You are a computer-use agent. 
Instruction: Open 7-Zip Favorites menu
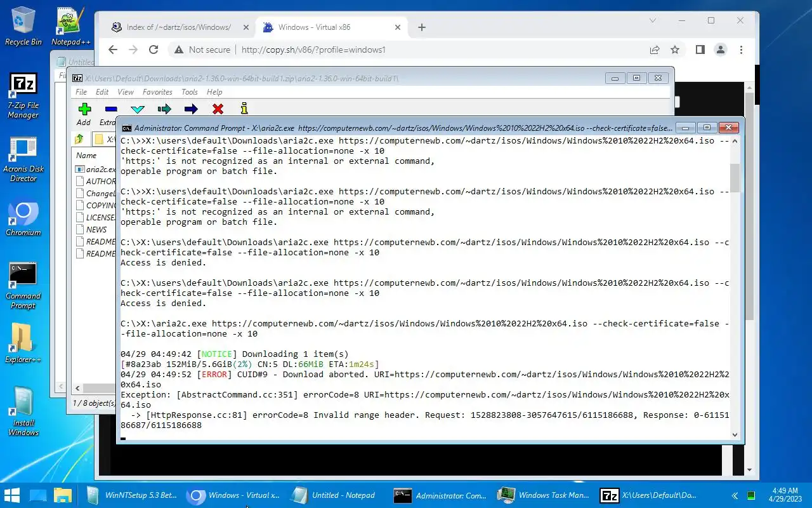pos(157,92)
